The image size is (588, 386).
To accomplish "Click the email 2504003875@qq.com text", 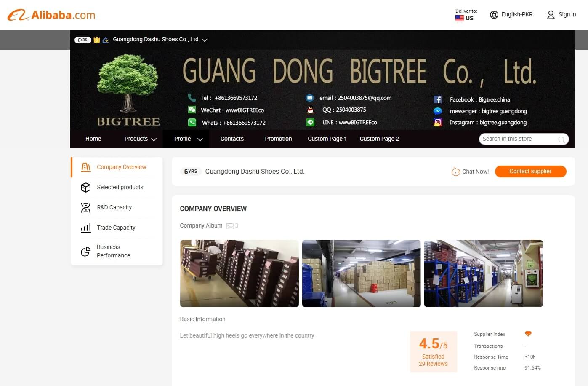I will click(355, 98).
